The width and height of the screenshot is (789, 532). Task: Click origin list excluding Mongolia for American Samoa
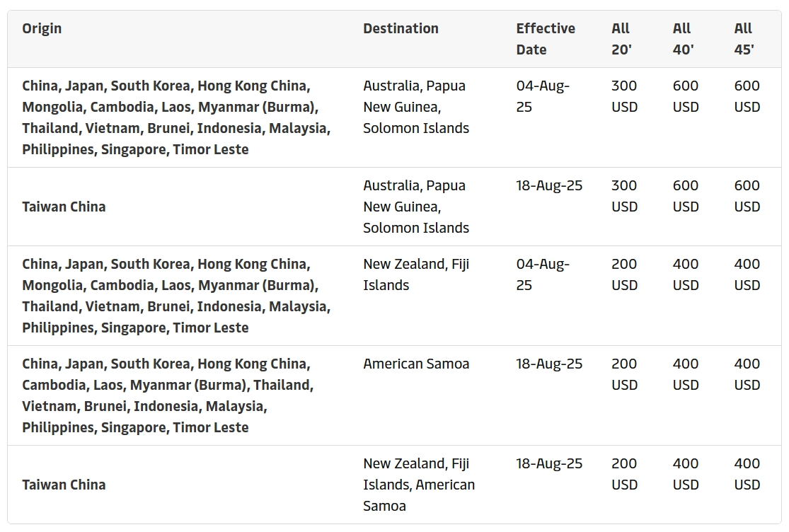(168, 395)
